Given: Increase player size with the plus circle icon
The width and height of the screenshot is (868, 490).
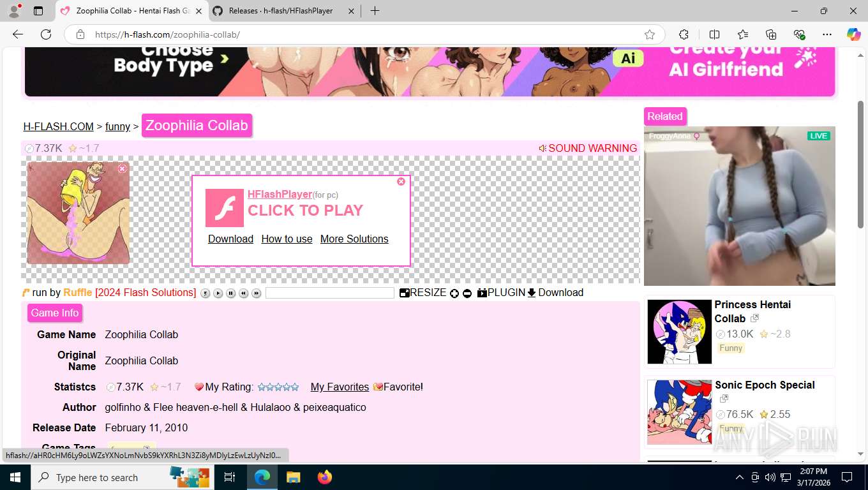Looking at the screenshot, I should pyautogui.click(x=454, y=293).
